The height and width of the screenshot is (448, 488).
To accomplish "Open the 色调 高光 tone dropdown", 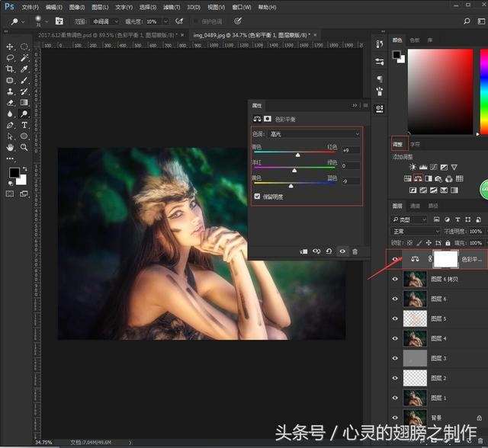I will coord(314,134).
